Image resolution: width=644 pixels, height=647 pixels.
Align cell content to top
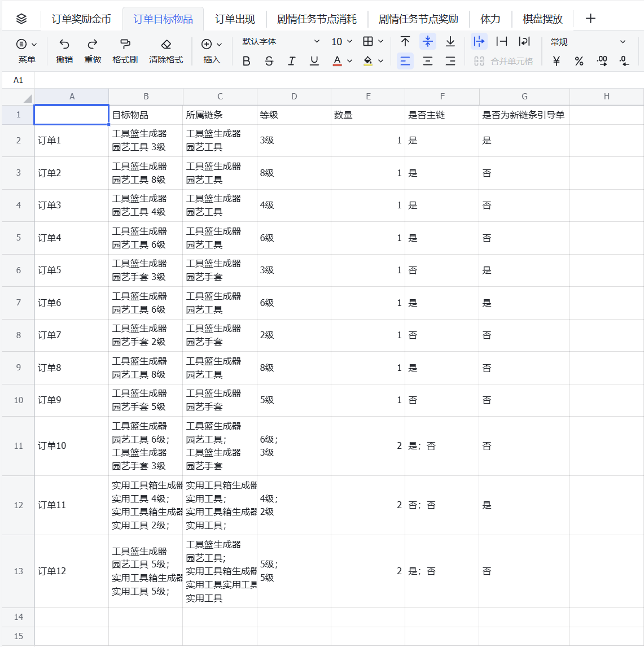click(405, 41)
